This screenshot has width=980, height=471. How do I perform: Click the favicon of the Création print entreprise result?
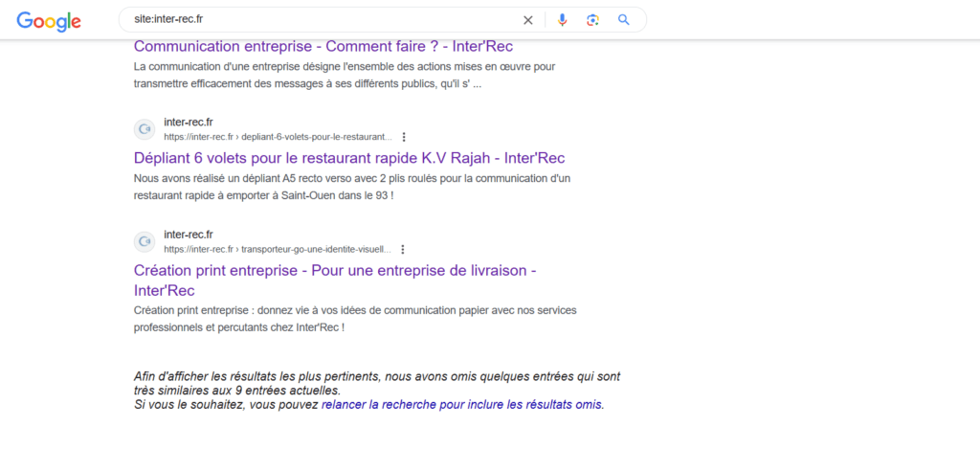tap(145, 242)
